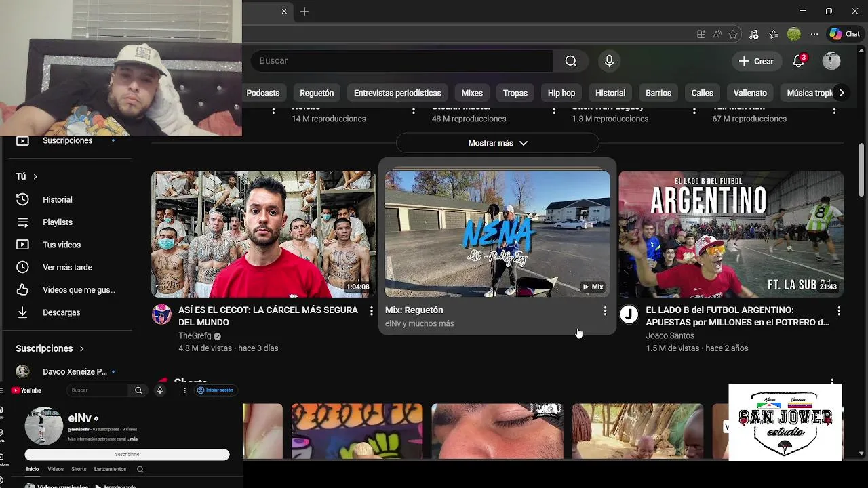Viewport: 868px width, 488px height.
Task: Select the Reguetón filter chip
Action: pos(317,93)
